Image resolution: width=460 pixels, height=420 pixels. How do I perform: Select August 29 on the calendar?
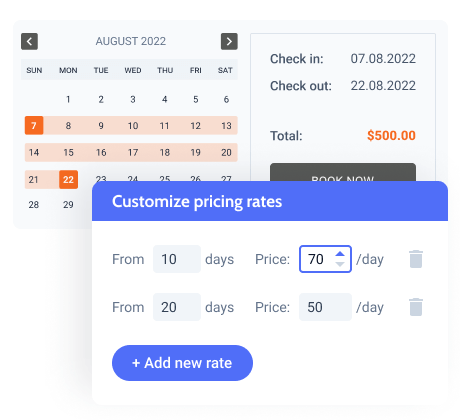pos(68,205)
